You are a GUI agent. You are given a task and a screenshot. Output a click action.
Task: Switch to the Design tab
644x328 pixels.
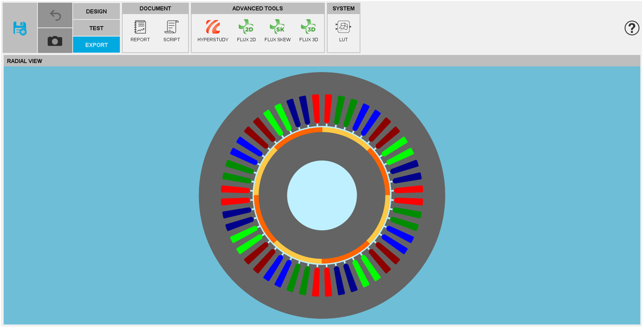96,12
